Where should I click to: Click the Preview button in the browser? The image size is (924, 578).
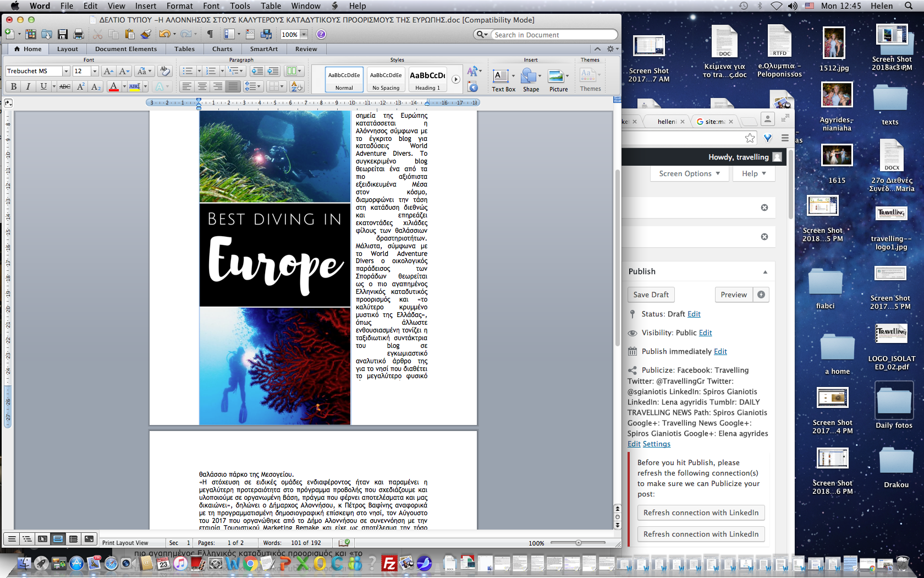pos(734,295)
